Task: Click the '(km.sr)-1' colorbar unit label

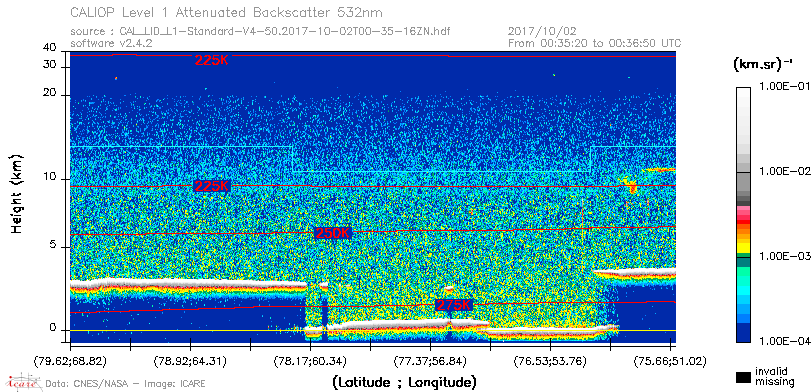Action: click(763, 64)
